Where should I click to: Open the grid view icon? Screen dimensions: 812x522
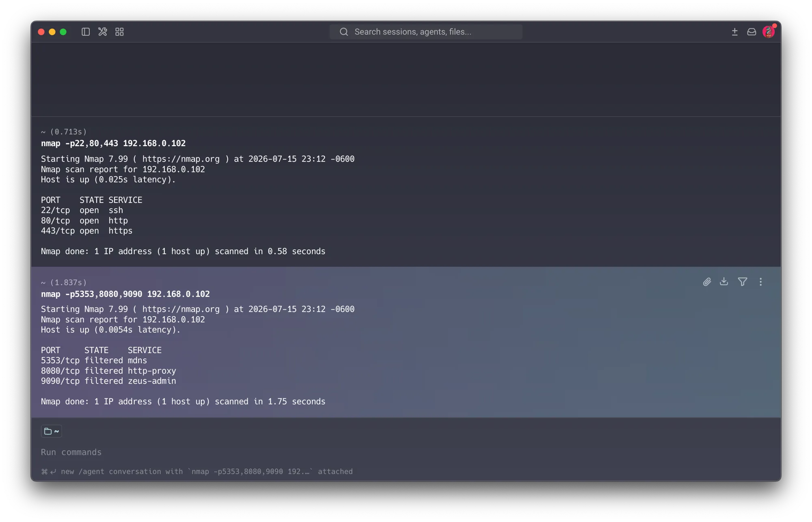click(119, 32)
